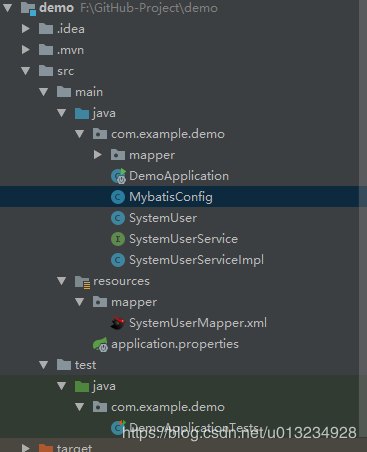The image size is (367, 452).
Task: Open application.properties file name
Action: click(175, 344)
